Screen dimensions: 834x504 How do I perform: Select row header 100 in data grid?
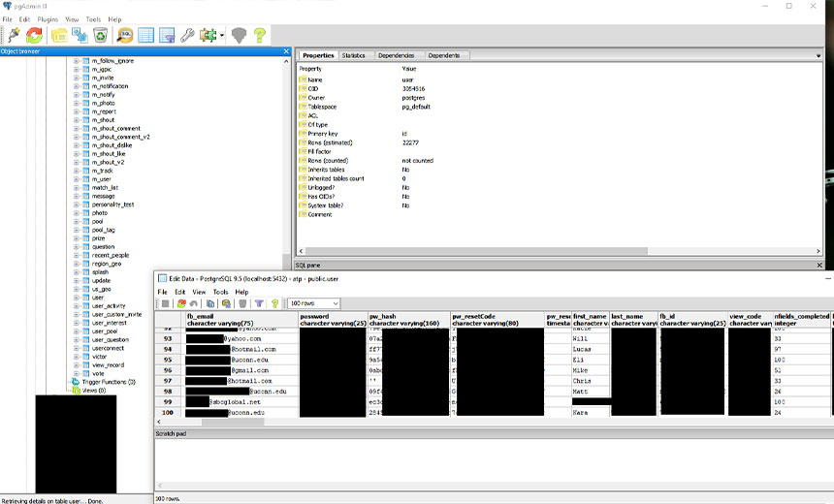coord(170,413)
